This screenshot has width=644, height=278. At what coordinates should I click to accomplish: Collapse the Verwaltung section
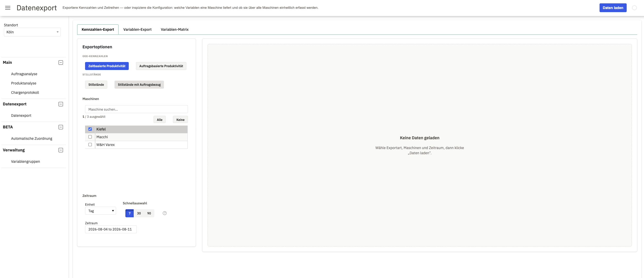click(x=61, y=150)
